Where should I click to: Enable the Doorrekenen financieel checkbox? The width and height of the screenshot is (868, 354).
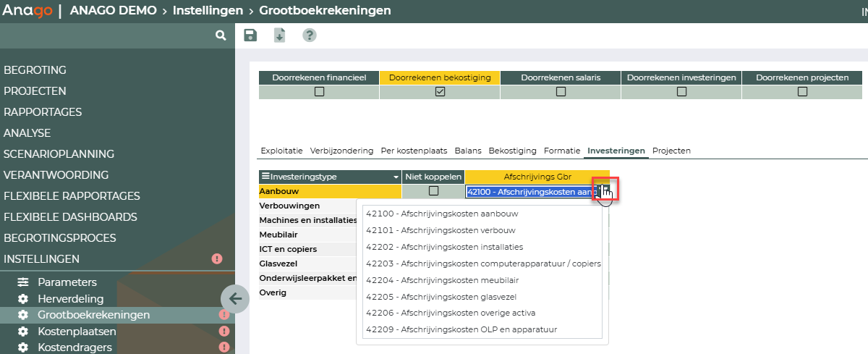pos(319,91)
